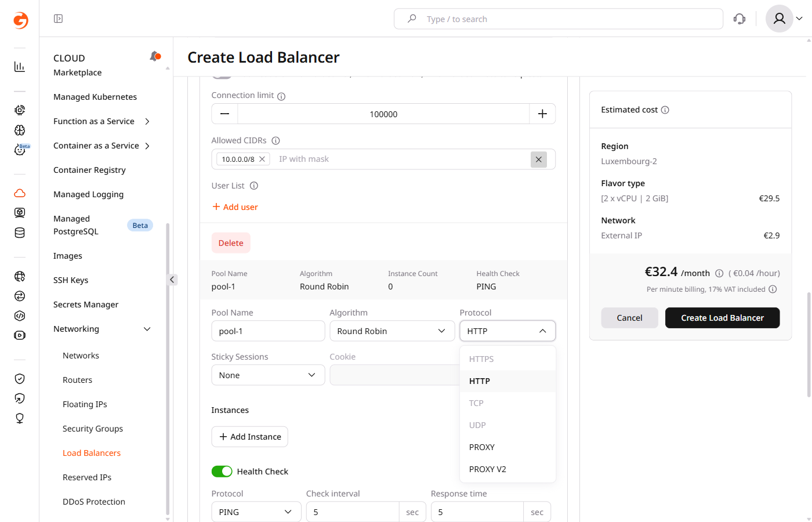Click the red Delete pool button
This screenshot has height=522, width=812.
231,243
